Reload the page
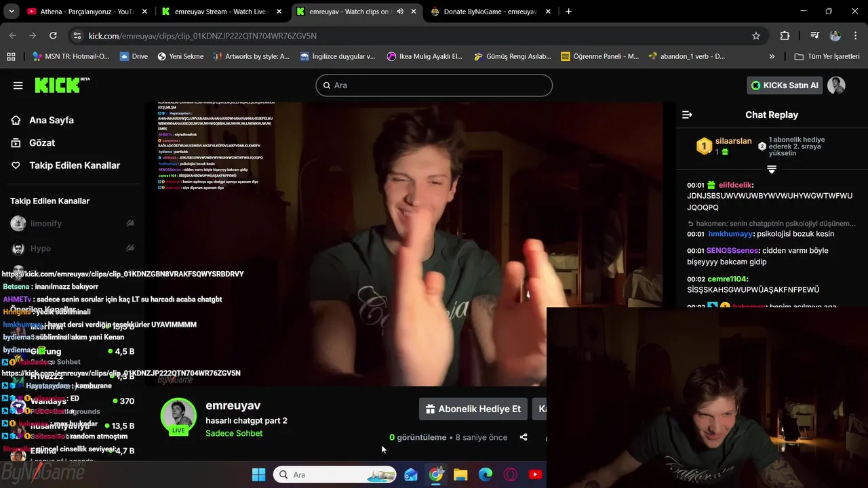This screenshot has height=488, width=868. click(x=53, y=36)
